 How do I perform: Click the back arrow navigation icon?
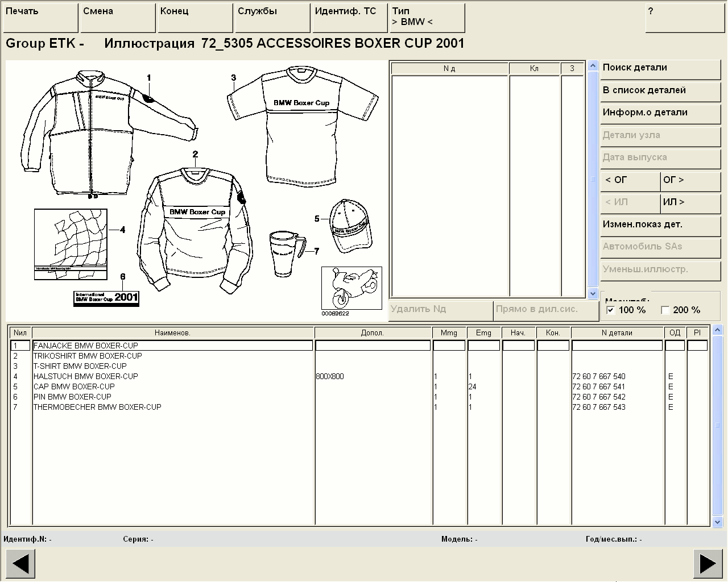(x=20, y=564)
